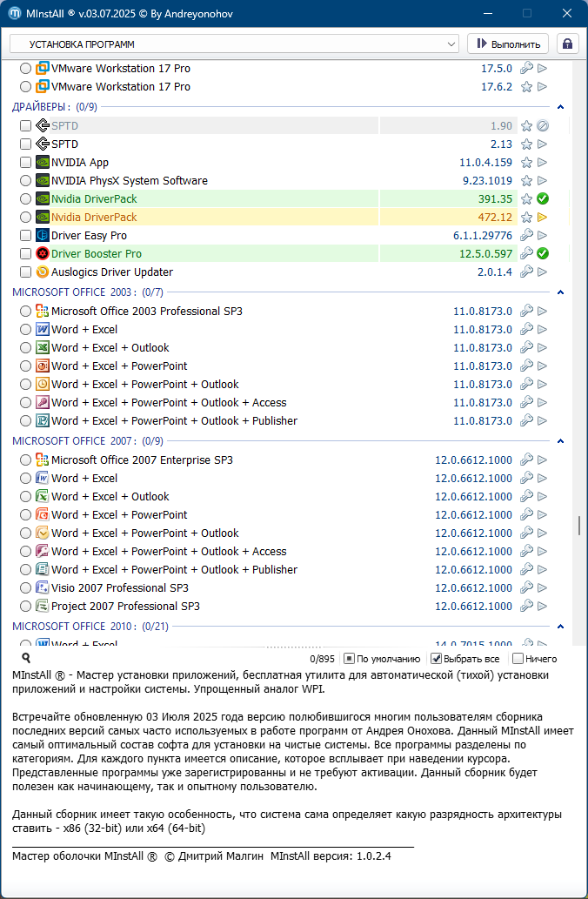
Task: Tick the Auslogics Driver Updater checkbox
Action: 25,272
